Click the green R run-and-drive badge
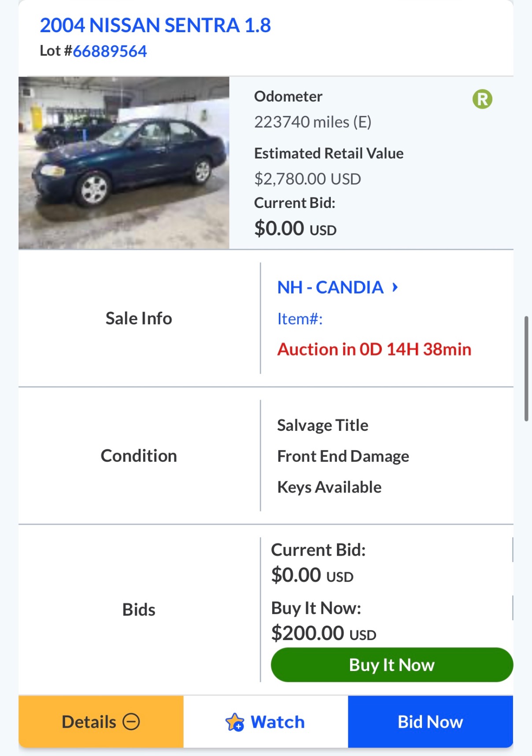This screenshot has height=756, width=532. coord(482,99)
